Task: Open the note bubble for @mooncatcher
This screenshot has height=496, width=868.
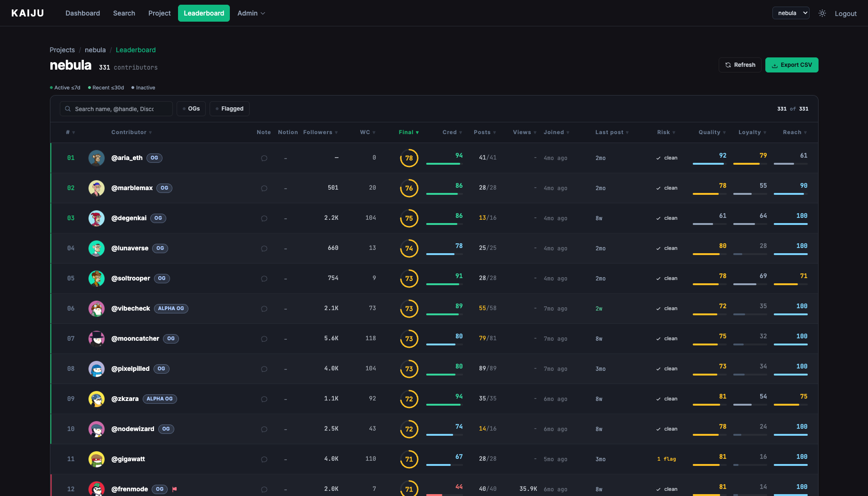Action: 264,339
